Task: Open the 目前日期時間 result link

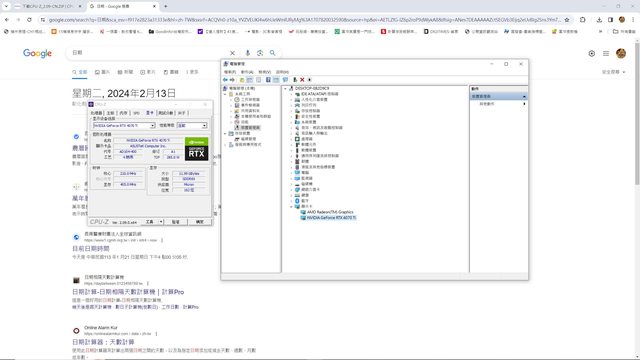Action: pos(91,248)
